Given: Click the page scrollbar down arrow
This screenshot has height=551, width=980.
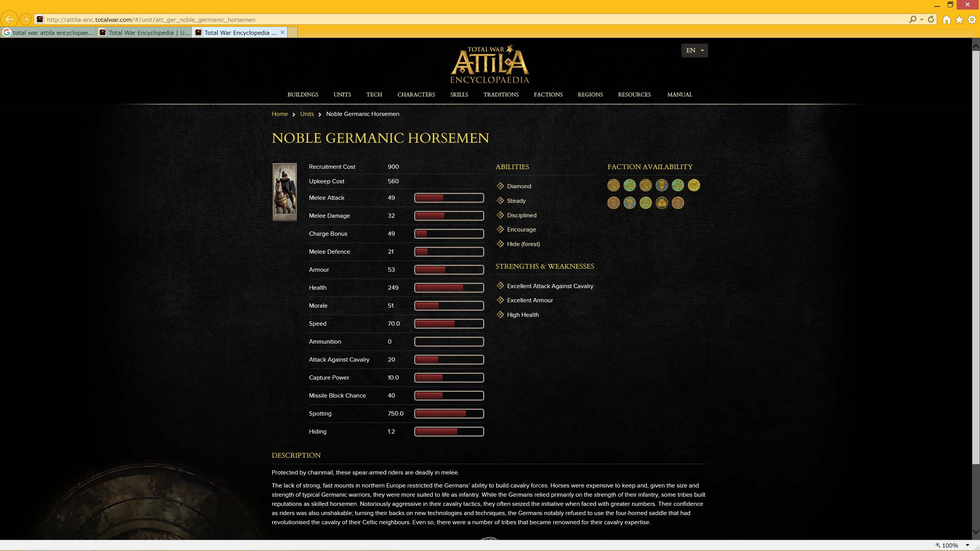Looking at the screenshot, I should (x=976, y=532).
